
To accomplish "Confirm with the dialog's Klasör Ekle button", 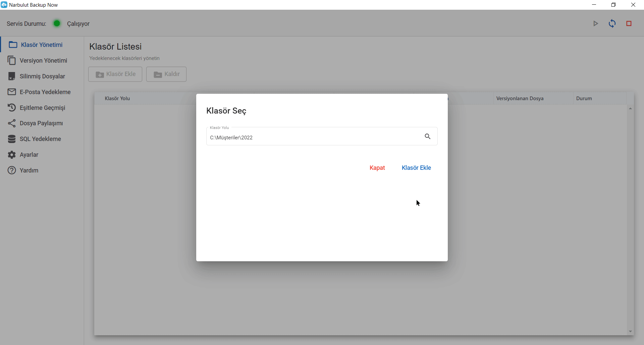I will tap(416, 168).
